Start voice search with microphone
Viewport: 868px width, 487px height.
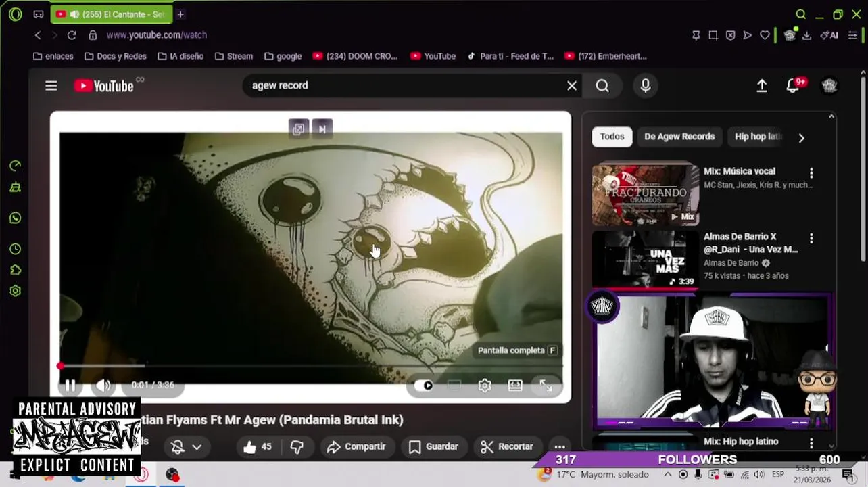(x=646, y=85)
